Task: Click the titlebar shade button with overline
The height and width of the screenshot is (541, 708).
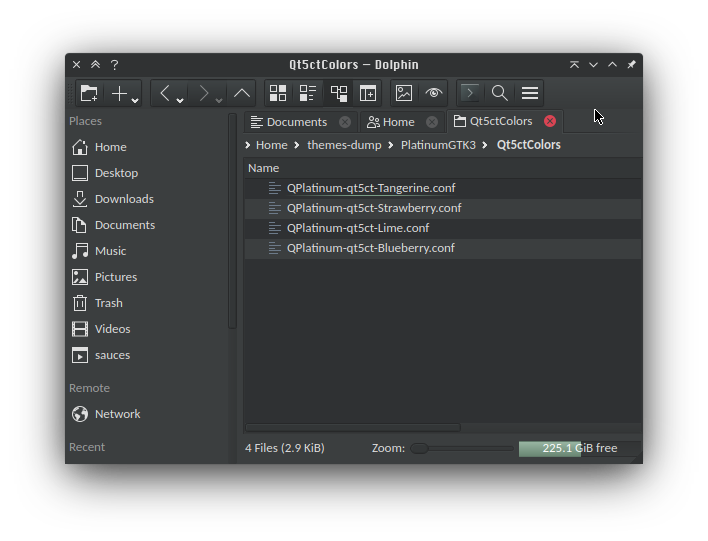Action: 574,65
